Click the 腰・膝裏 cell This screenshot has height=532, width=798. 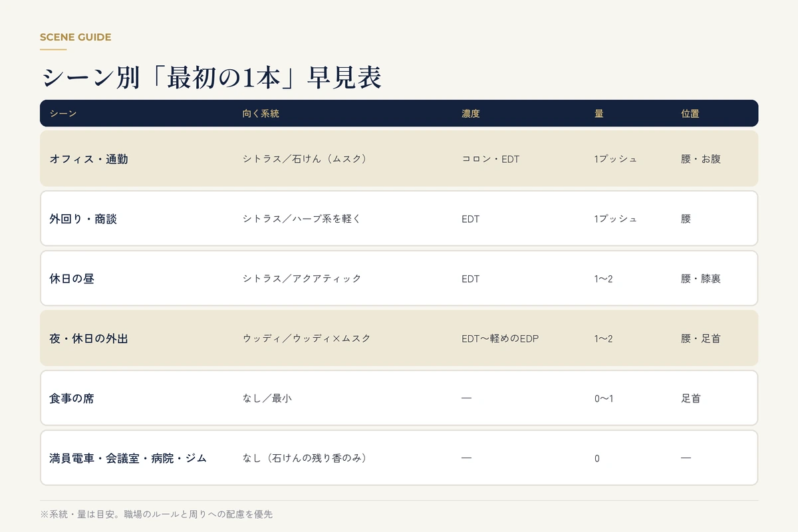coord(701,279)
